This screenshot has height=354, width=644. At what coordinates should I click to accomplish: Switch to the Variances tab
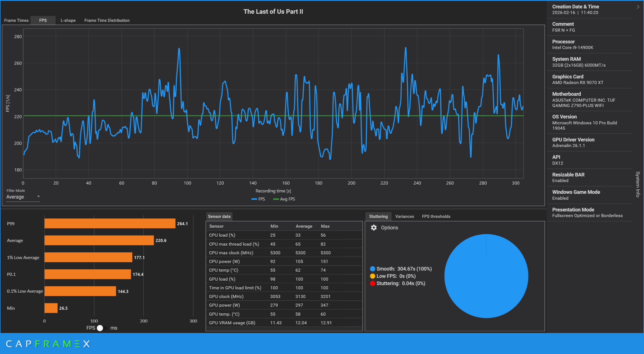(404, 216)
